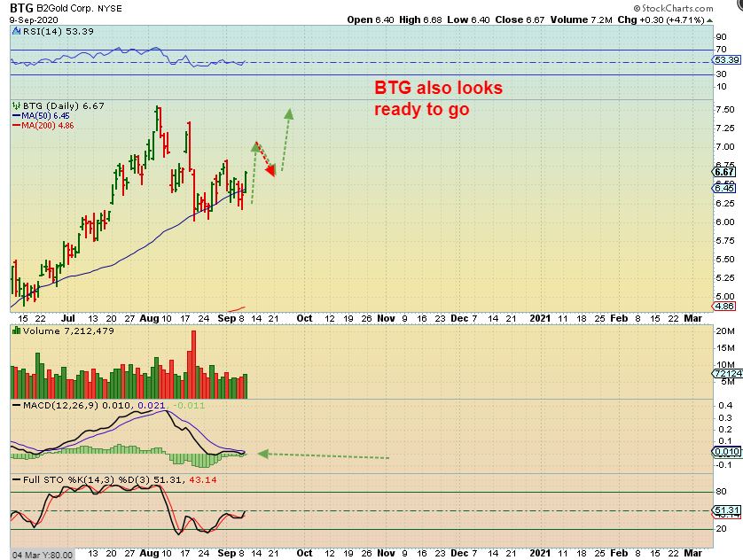This screenshot has width=743, height=560.
Task: Click the up triangle after Chg percentage
Action: tap(709, 19)
